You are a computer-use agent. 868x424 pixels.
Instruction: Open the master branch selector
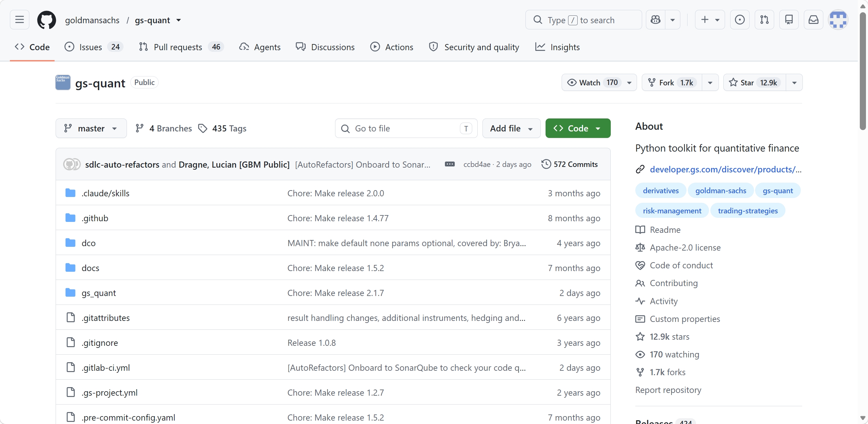pos(91,128)
